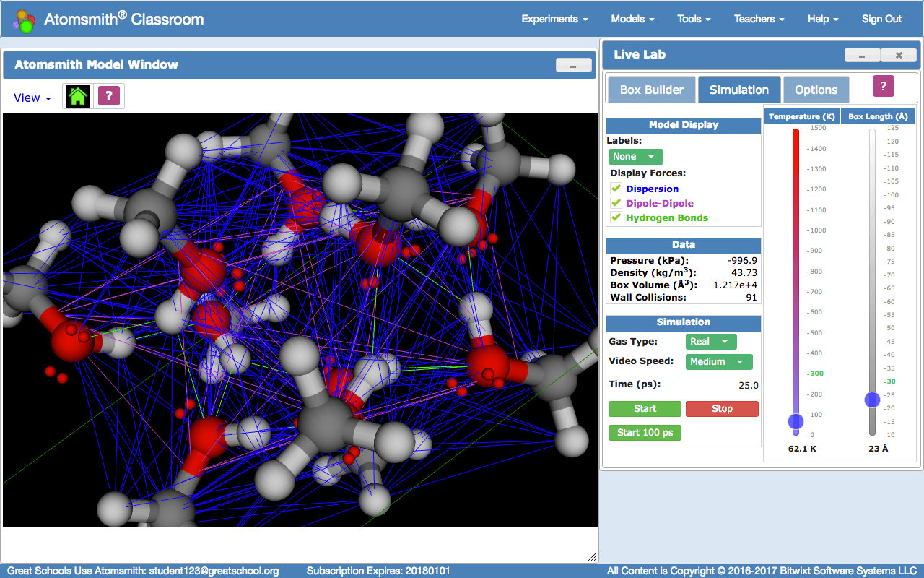Screen dimensions: 924x578
Task: Open the Labels None dropdown
Action: (635, 157)
